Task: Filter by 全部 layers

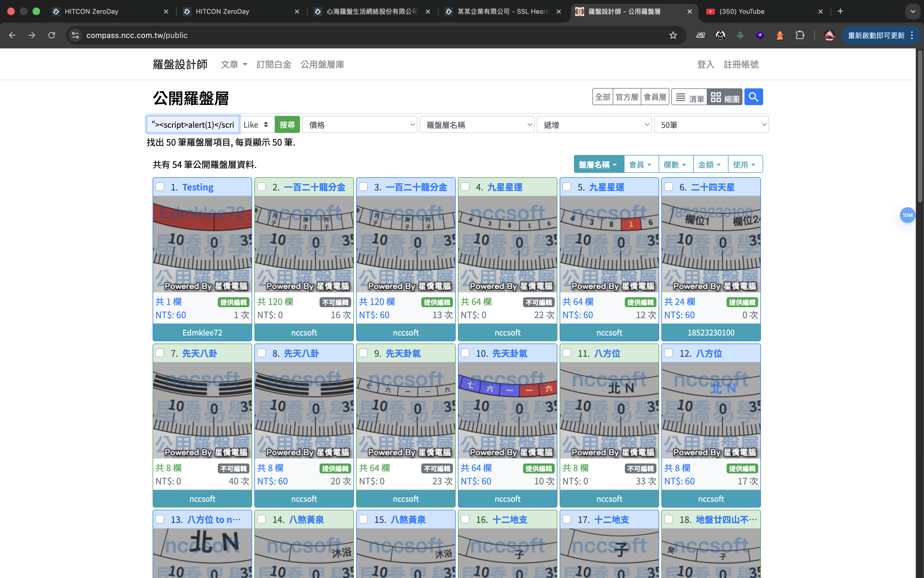Action: pyautogui.click(x=603, y=97)
